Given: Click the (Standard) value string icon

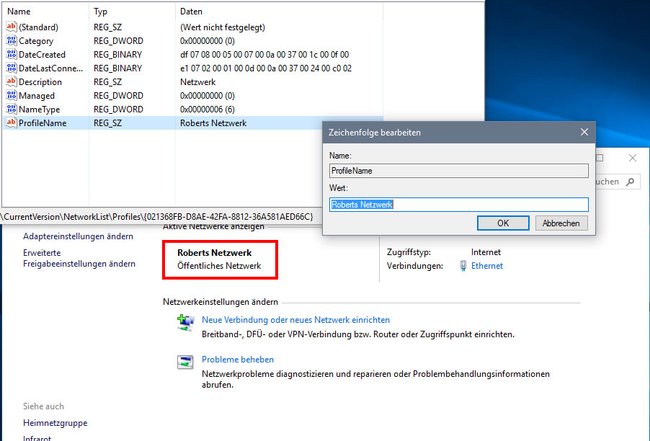Looking at the screenshot, I should point(11,27).
